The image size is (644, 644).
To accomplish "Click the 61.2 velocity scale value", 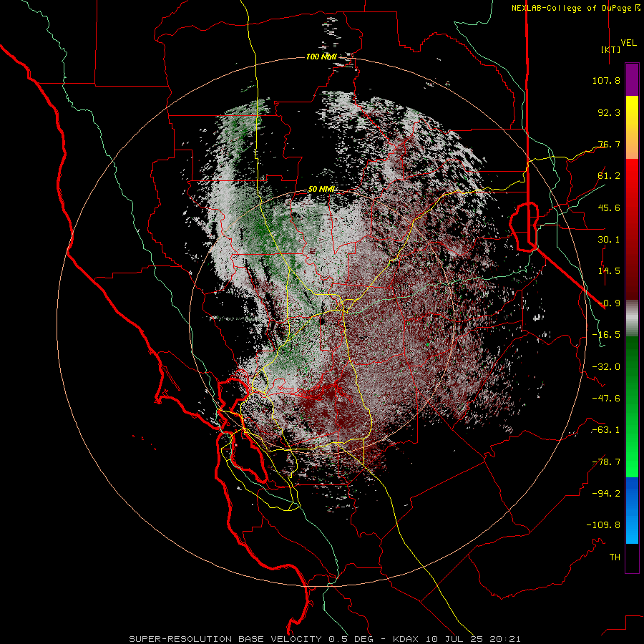I will click(609, 176).
